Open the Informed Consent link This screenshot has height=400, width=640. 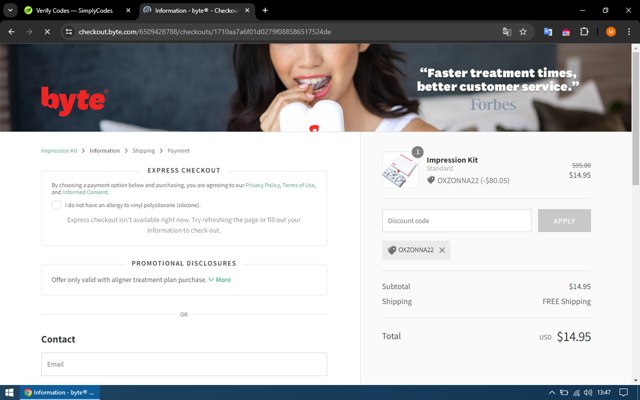85,192
